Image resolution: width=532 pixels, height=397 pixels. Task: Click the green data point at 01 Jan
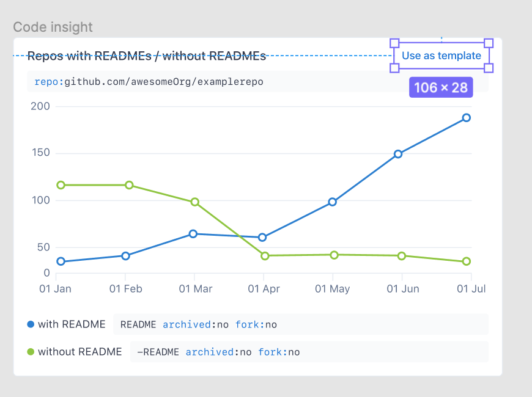[x=61, y=185]
